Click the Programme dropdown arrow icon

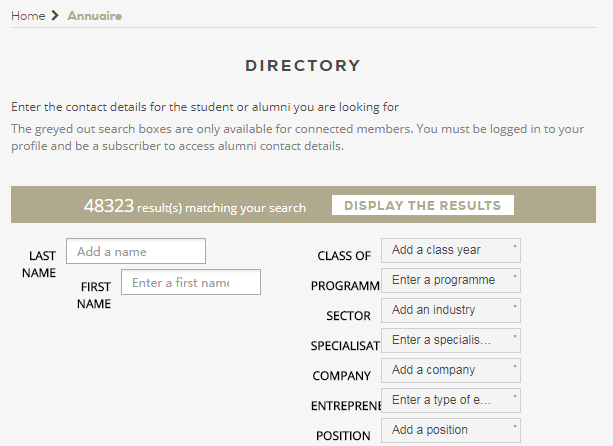(515, 277)
